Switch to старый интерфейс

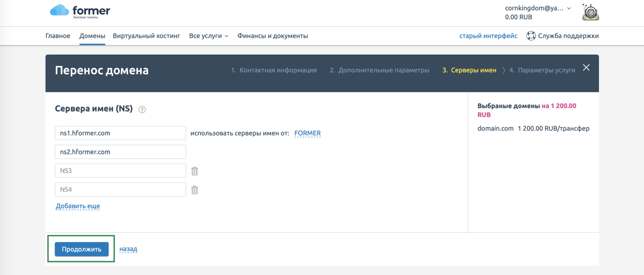click(488, 36)
